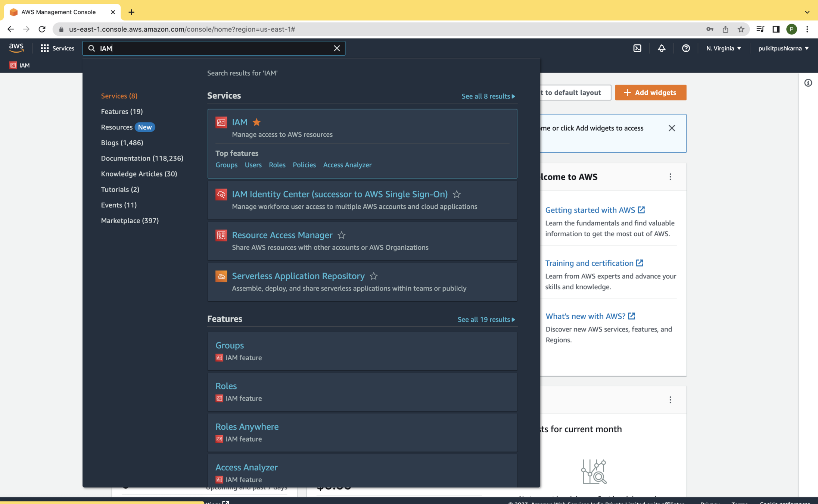Image resolution: width=818 pixels, height=504 pixels.
Task: Click the IAM service result icon
Action: (221, 122)
